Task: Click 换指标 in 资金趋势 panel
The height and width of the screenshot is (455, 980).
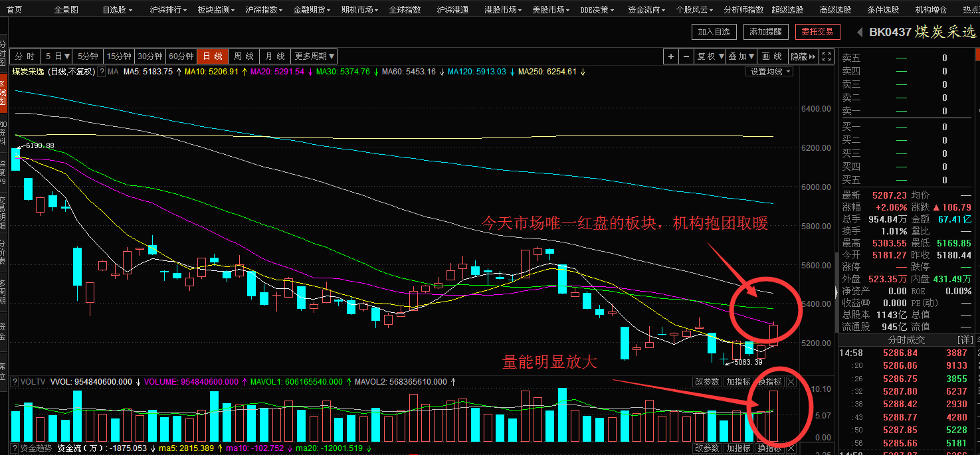Action: (769, 448)
